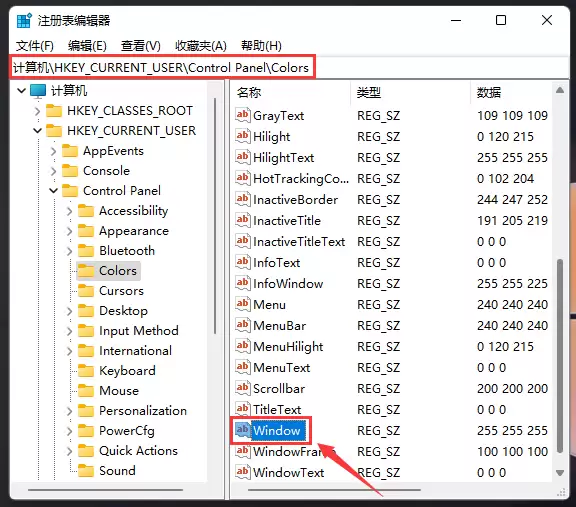Select the PowerCfg key
Screen dimensions: 576x507
coord(127,431)
